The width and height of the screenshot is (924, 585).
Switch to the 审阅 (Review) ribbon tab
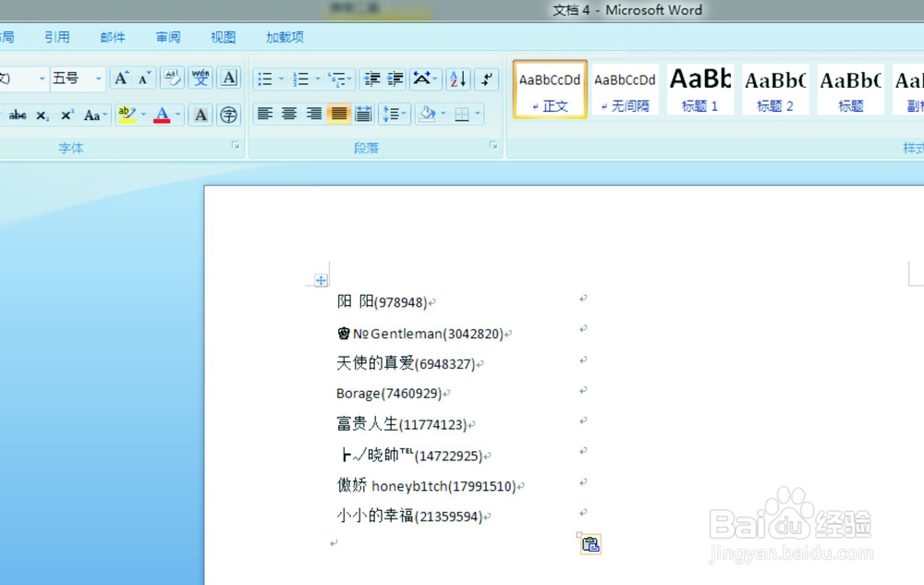point(166,37)
